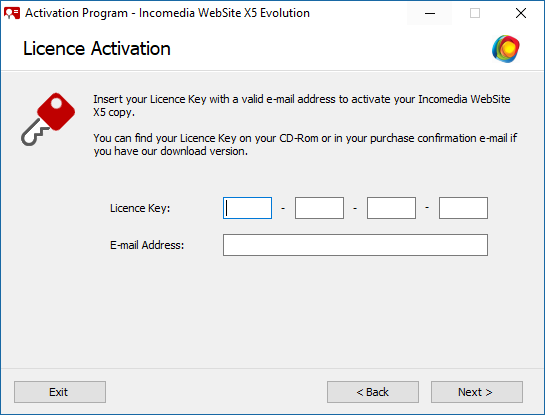
Task: Select the fourth Licence Key box
Action: click(x=463, y=208)
